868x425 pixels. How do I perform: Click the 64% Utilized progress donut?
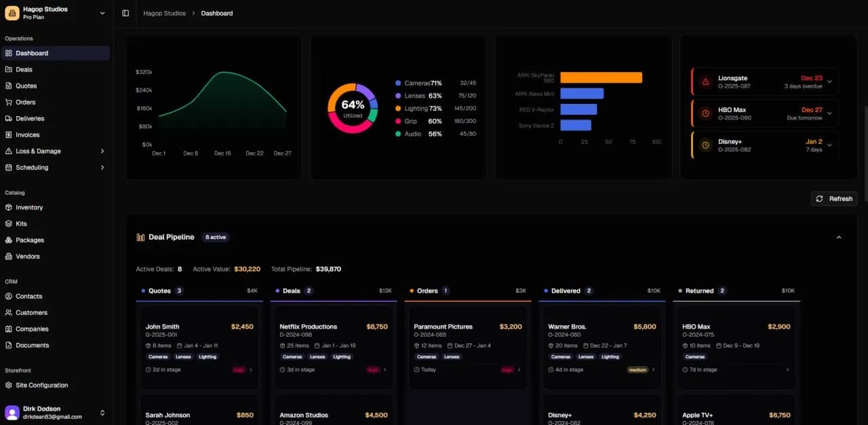352,107
